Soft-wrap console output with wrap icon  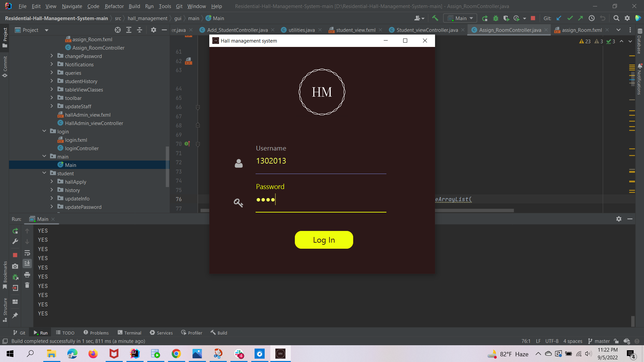click(x=27, y=253)
